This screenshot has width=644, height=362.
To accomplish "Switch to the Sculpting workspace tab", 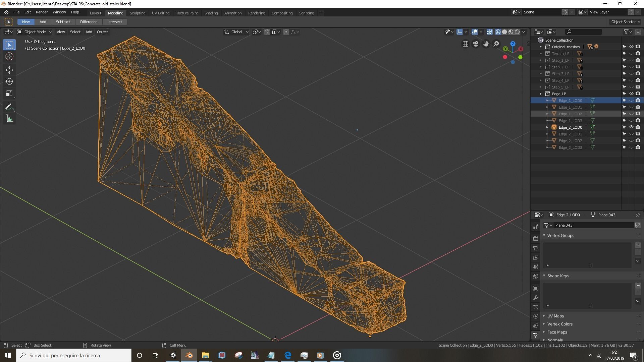I will 137,13.
